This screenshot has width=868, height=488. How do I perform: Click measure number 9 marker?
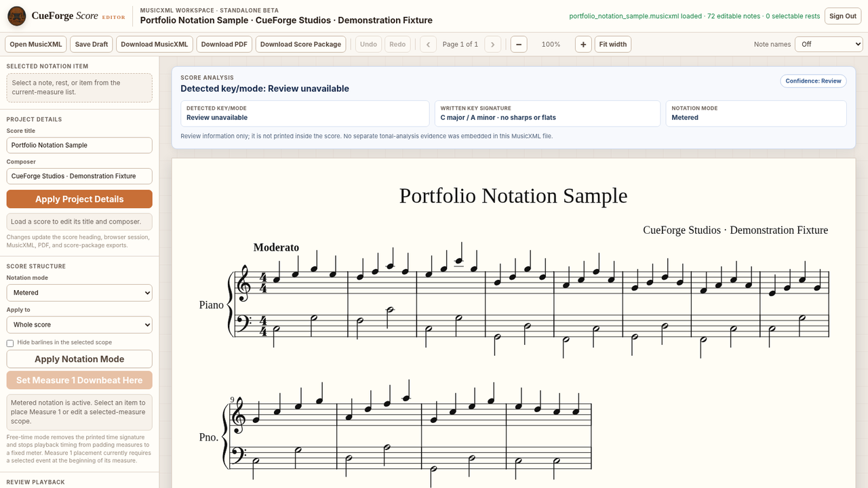(x=232, y=400)
